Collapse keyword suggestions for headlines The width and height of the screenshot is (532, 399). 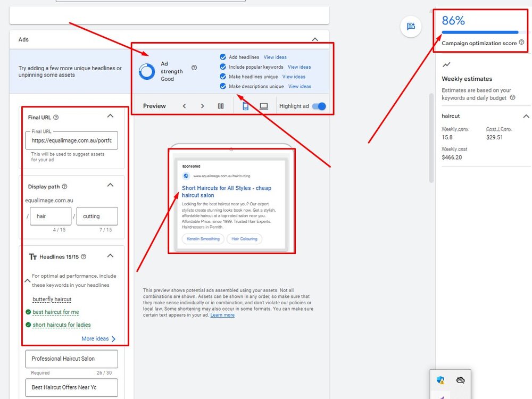pyautogui.click(x=28, y=280)
